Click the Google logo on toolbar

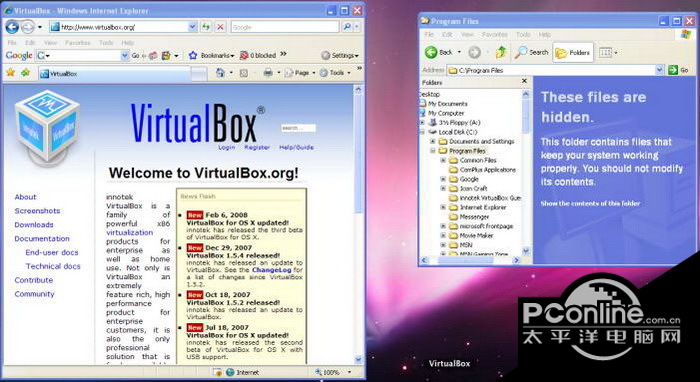click(19, 55)
